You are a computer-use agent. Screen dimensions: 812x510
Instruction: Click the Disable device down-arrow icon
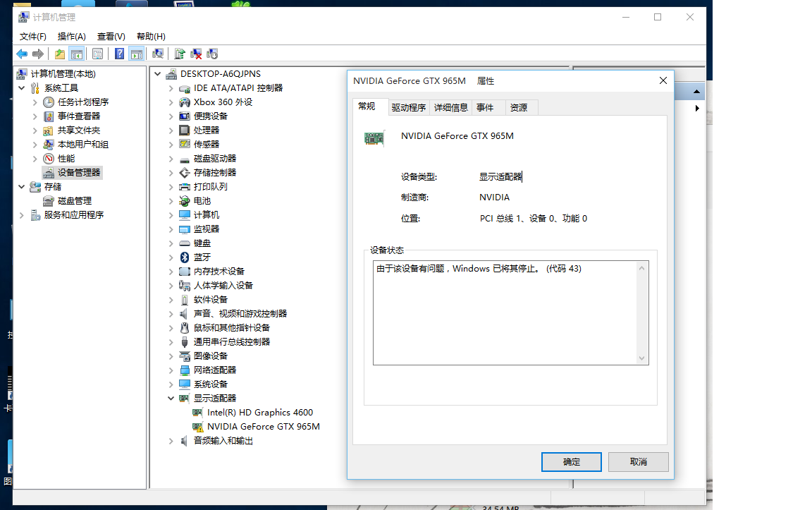click(212, 54)
